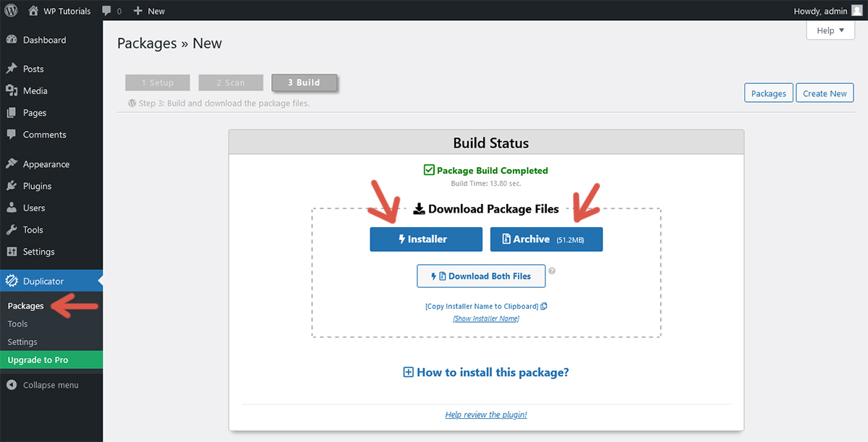The width and height of the screenshot is (868, 442).
Task: Click the Users person icon
Action: click(12, 208)
